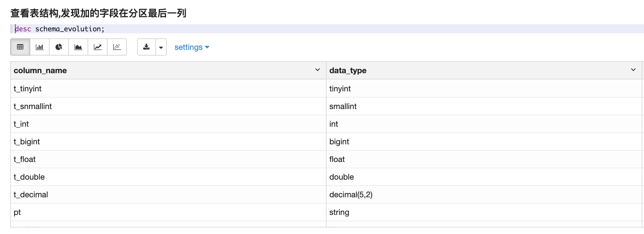Screen dimensions: 644x234
Task: Switch to table view icon
Action: pyautogui.click(x=20, y=47)
